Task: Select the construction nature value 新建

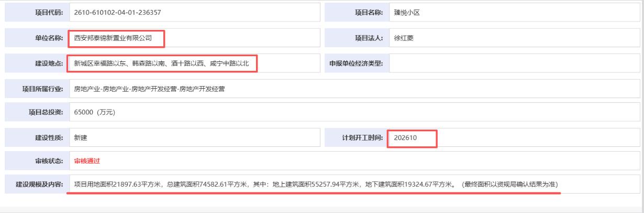Action: tap(81, 137)
